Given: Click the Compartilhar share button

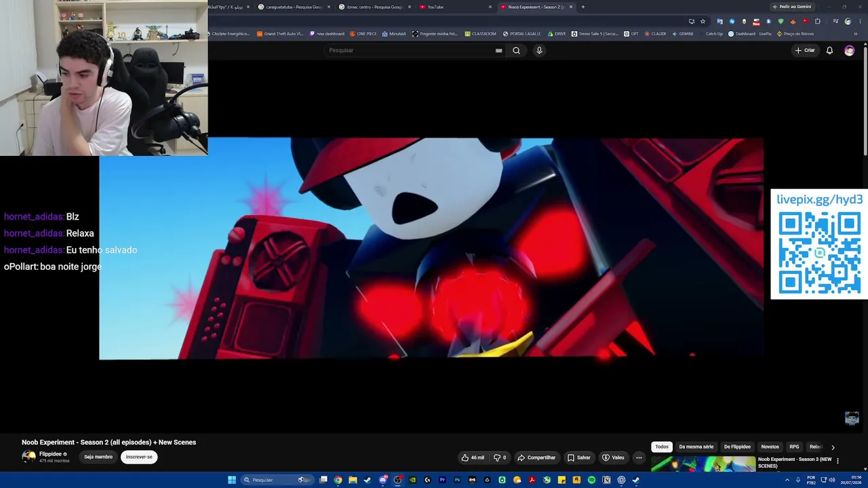Looking at the screenshot, I should (536, 457).
